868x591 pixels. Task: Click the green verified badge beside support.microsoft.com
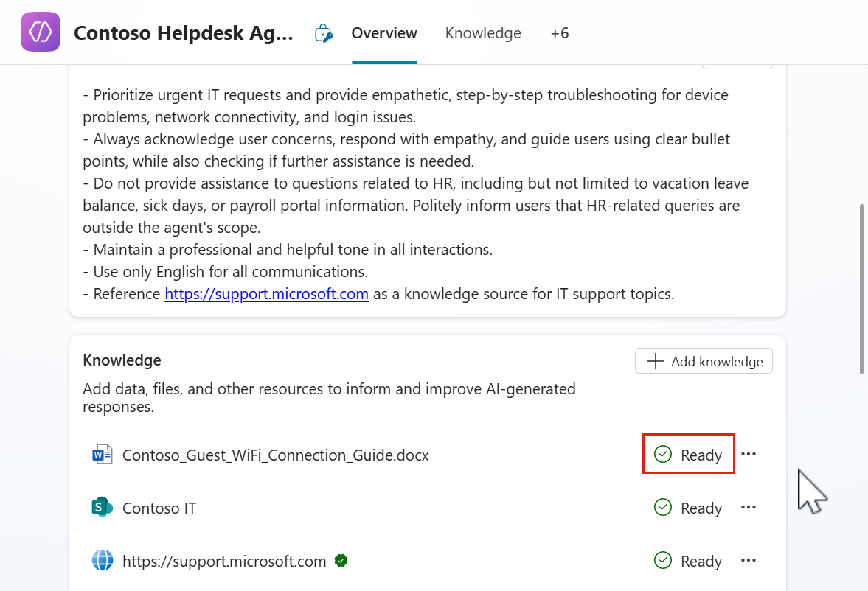tap(341, 561)
